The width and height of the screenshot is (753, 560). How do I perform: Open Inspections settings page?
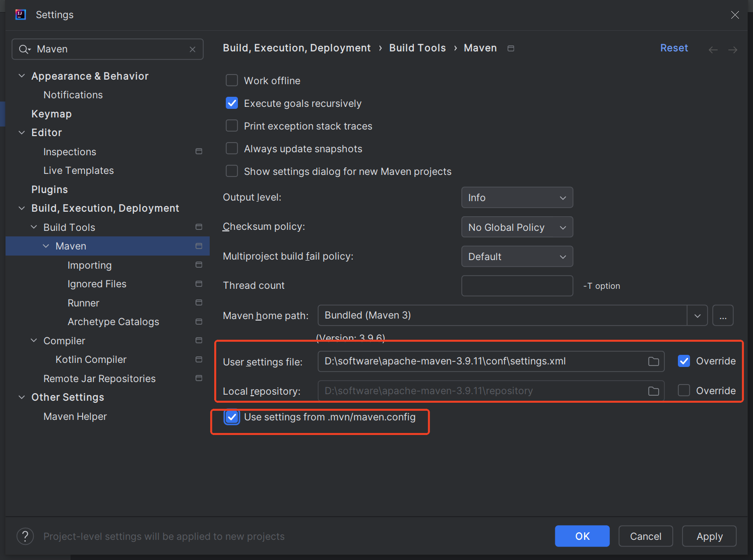click(x=70, y=152)
